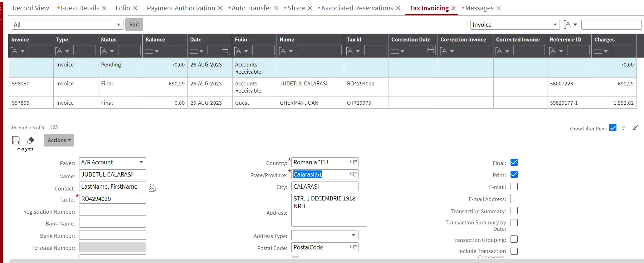The image size is (644, 263).
Task: Close the Guest Details tab
Action: click(x=104, y=8)
